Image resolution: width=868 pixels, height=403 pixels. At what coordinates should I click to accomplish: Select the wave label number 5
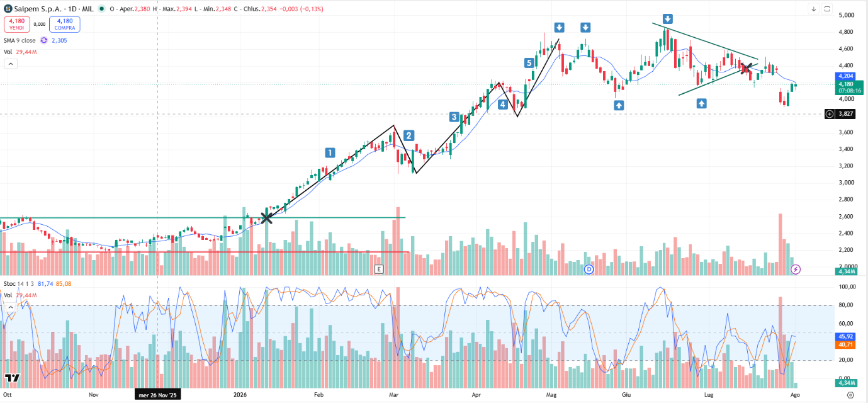(529, 63)
